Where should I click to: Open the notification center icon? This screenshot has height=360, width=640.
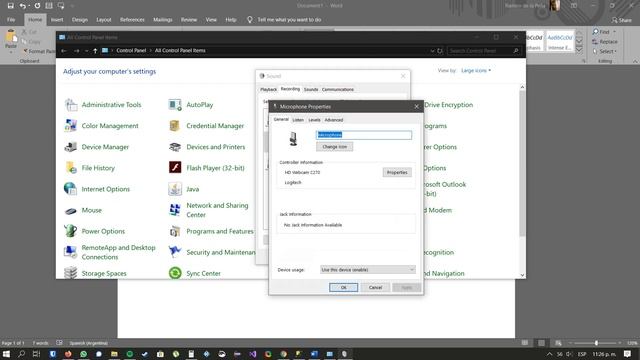pyautogui.click(x=627, y=354)
